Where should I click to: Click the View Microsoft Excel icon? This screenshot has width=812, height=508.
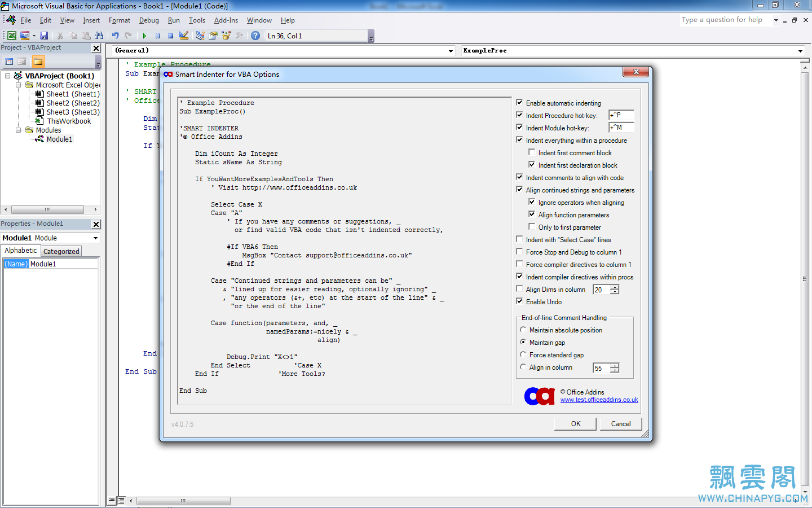click(11, 36)
